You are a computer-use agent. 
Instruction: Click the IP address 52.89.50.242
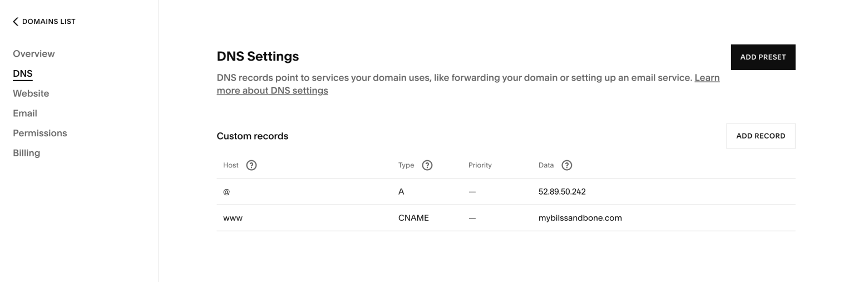[x=562, y=192]
